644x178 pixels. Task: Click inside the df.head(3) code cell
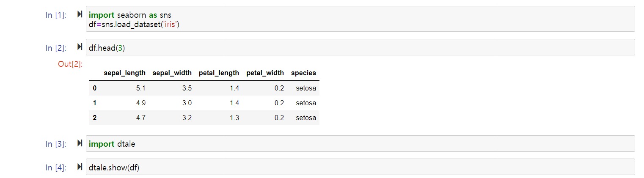(360, 47)
